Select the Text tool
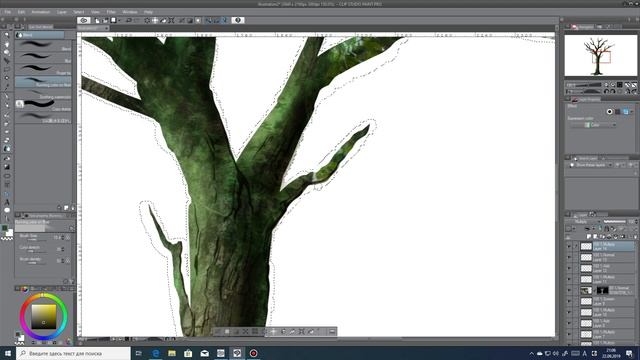 click(7, 202)
